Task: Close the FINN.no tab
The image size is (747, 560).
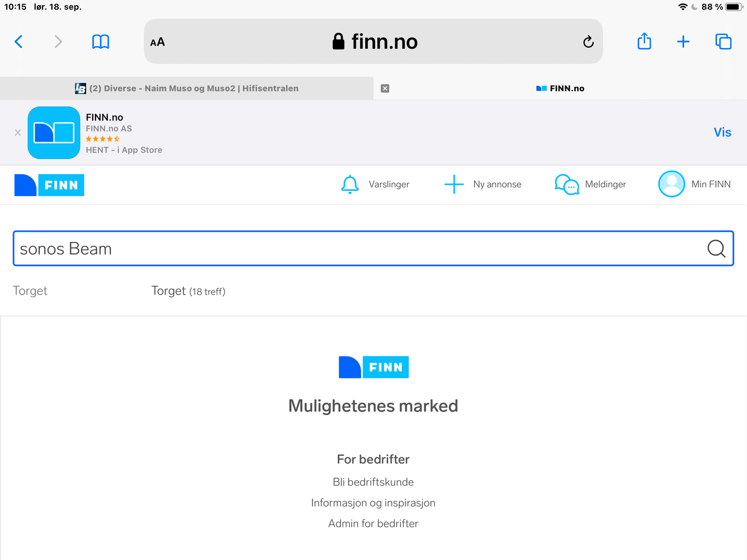Action: [385, 88]
